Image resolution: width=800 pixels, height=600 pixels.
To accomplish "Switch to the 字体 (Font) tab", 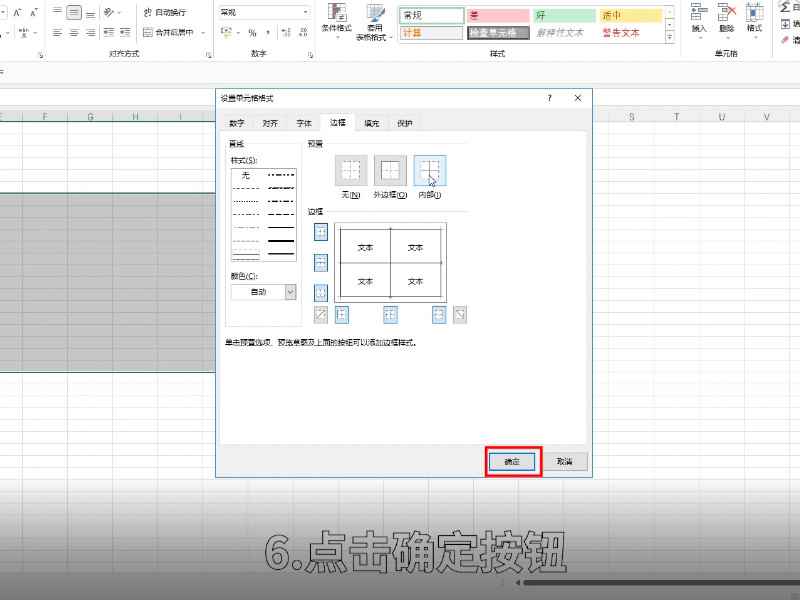I will coord(303,122).
